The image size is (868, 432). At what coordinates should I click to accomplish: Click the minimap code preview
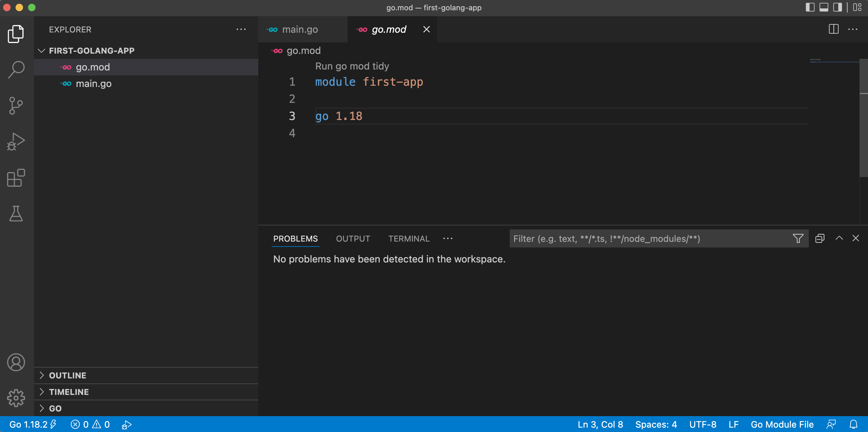[834, 61]
